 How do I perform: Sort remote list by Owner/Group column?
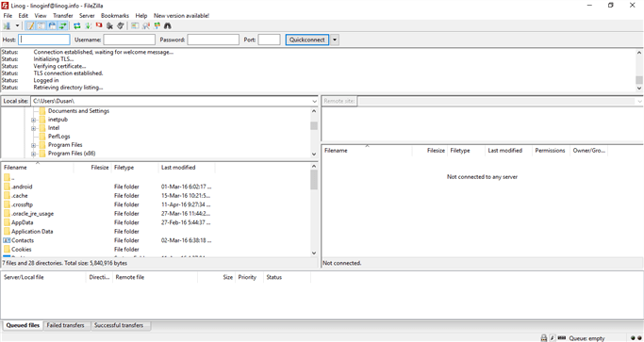[589, 151]
